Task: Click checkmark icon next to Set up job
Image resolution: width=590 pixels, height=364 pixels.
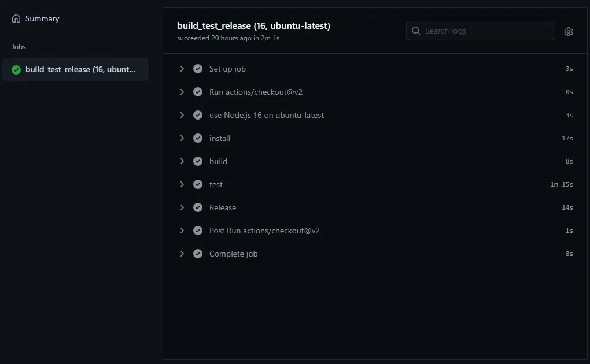Action: (198, 69)
